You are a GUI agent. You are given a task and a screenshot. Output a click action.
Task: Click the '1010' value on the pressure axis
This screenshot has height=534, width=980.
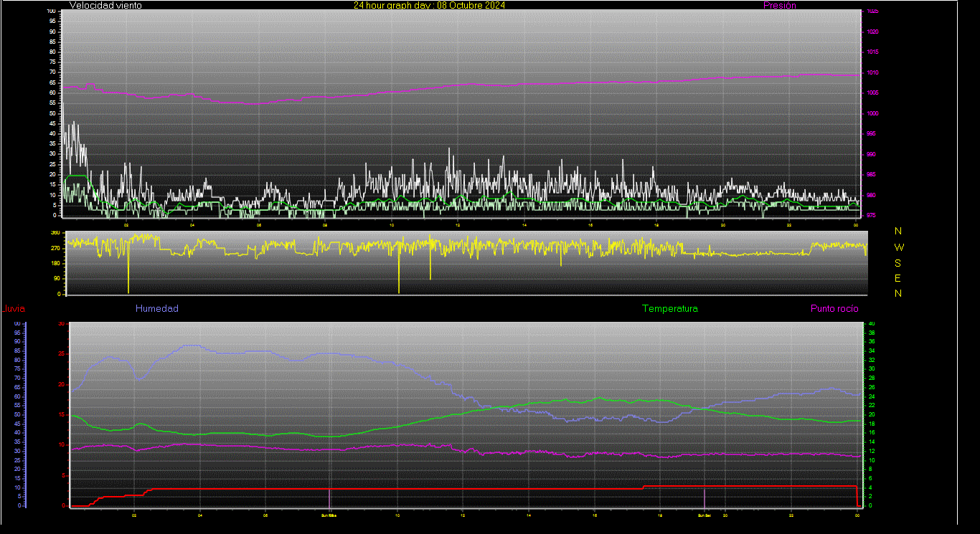872,72
